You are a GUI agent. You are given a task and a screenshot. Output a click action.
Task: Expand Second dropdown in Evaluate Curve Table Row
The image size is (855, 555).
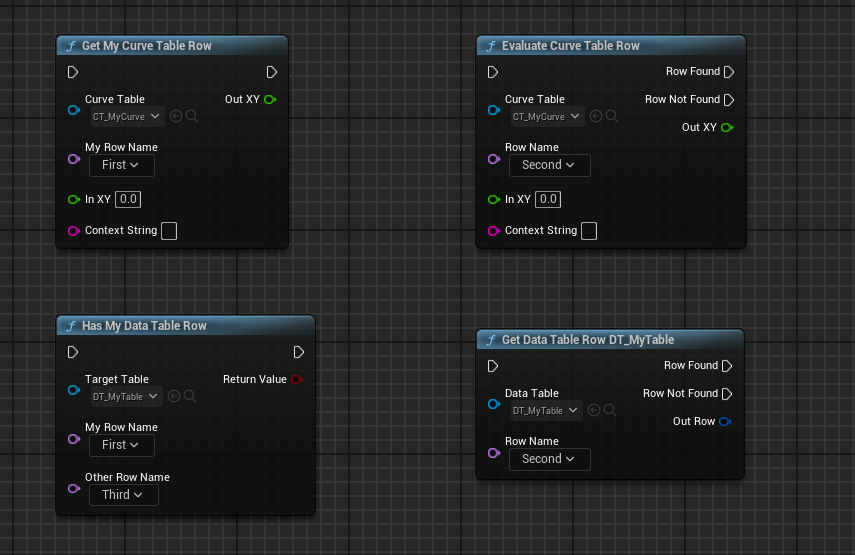tap(549, 165)
